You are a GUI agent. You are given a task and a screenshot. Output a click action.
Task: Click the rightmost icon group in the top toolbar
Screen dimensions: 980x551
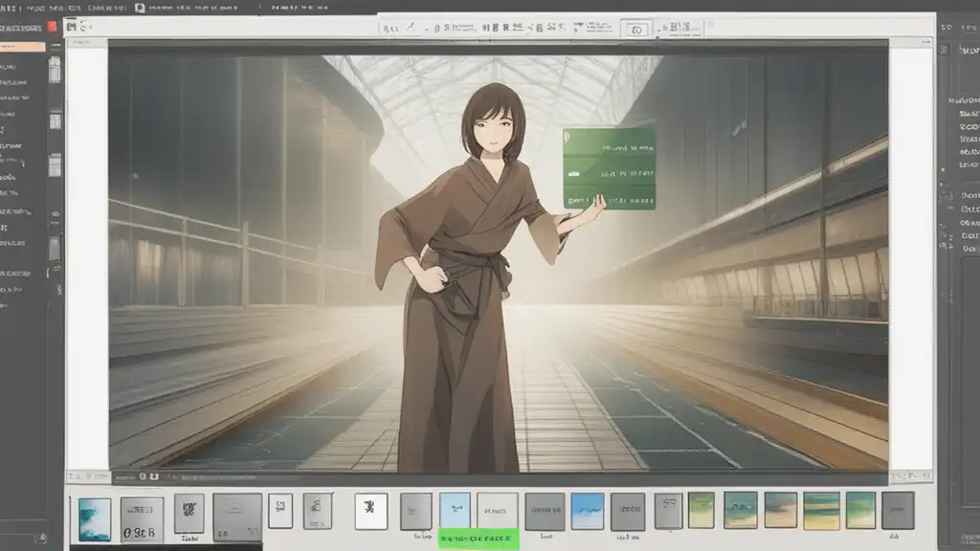pyautogui.click(x=680, y=29)
